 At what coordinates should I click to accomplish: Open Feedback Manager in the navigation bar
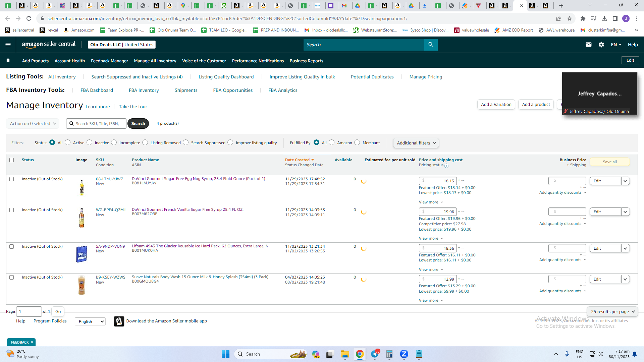coord(109,61)
